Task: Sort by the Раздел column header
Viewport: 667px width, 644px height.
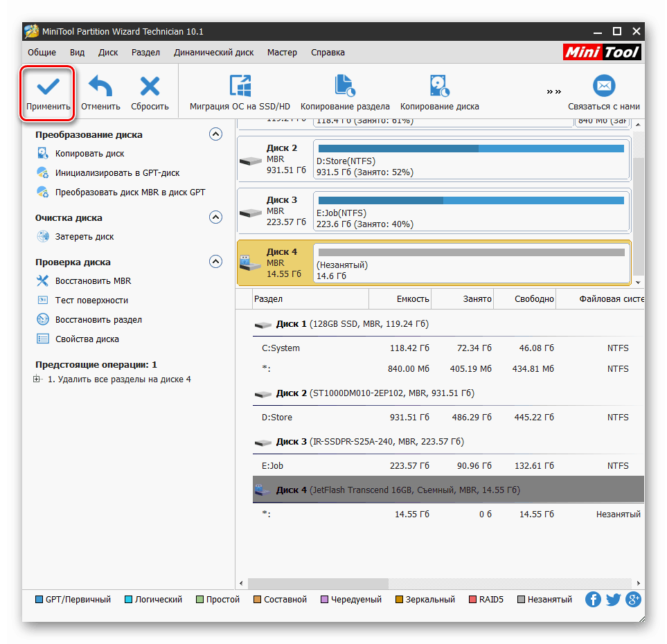Action: tap(310, 299)
